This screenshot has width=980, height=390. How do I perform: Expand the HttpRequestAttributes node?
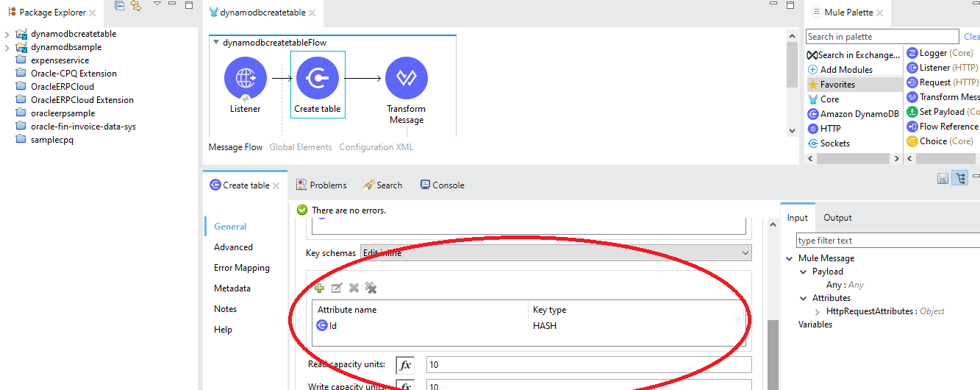coord(818,311)
